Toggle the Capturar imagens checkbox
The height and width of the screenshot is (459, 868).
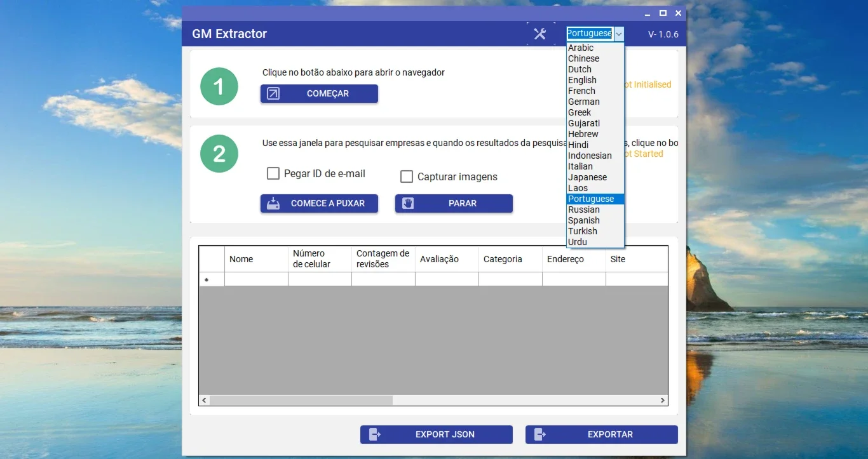(407, 176)
